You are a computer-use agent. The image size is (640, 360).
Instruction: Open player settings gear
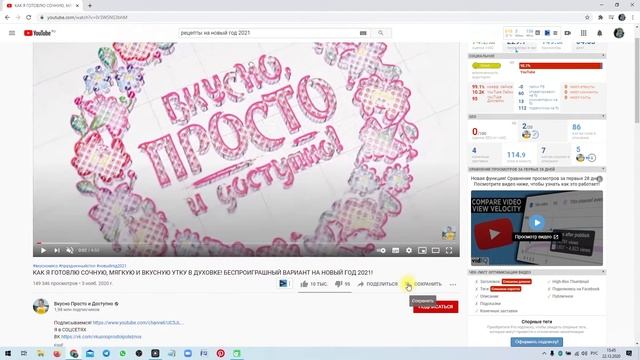tap(409, 250)
